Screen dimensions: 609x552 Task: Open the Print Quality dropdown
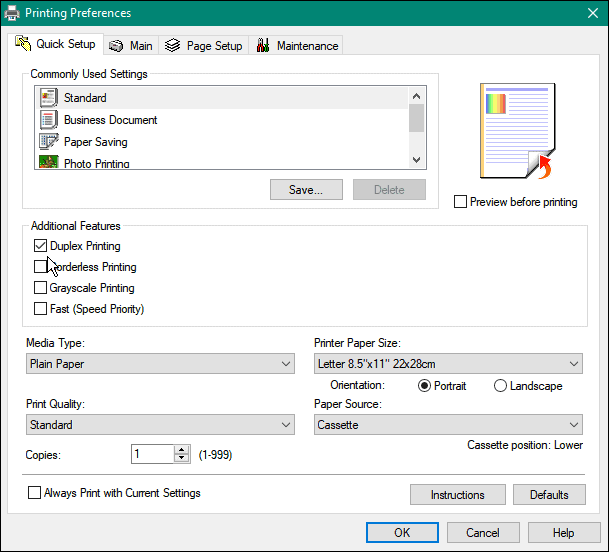tap(160, 424)
